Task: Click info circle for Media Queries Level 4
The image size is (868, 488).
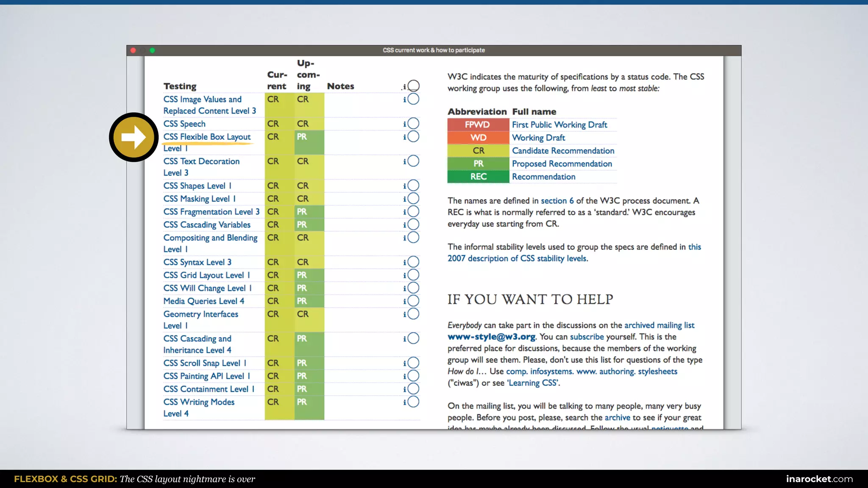Action: pyautogui.click(x=413, y=301)
